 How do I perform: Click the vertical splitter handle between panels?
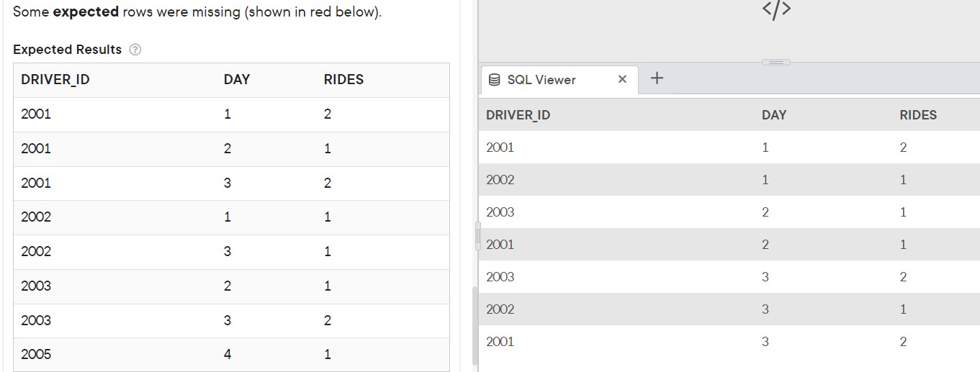pos(477,236)
